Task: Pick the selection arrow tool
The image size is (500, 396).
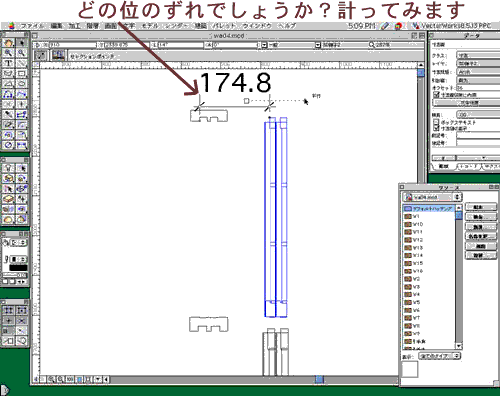Action: (21, 43)
